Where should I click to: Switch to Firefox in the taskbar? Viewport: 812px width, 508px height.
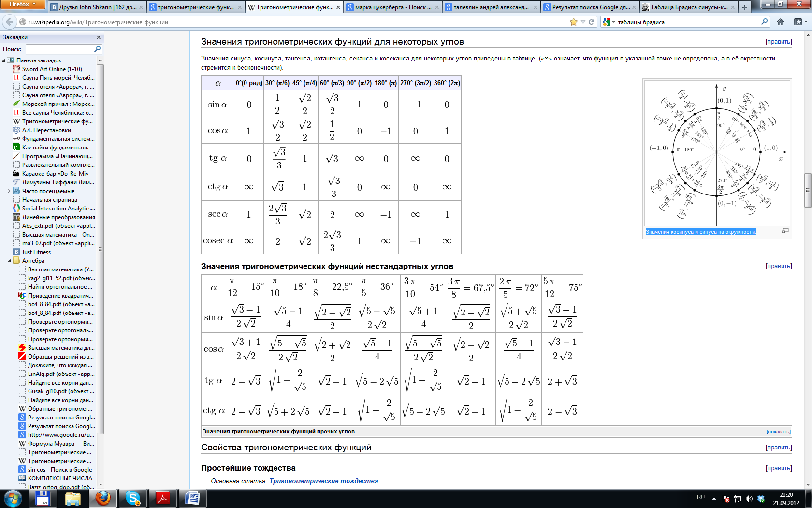(x=103, y=498)
